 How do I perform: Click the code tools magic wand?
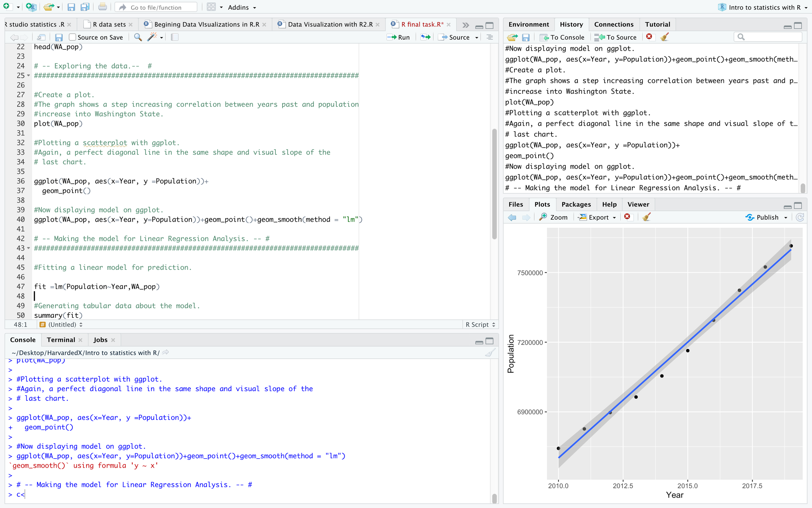(x=152, y=37)
